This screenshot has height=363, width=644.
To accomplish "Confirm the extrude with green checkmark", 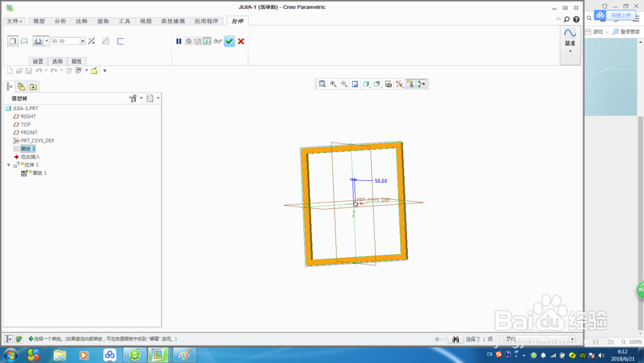I will [229, 41].
